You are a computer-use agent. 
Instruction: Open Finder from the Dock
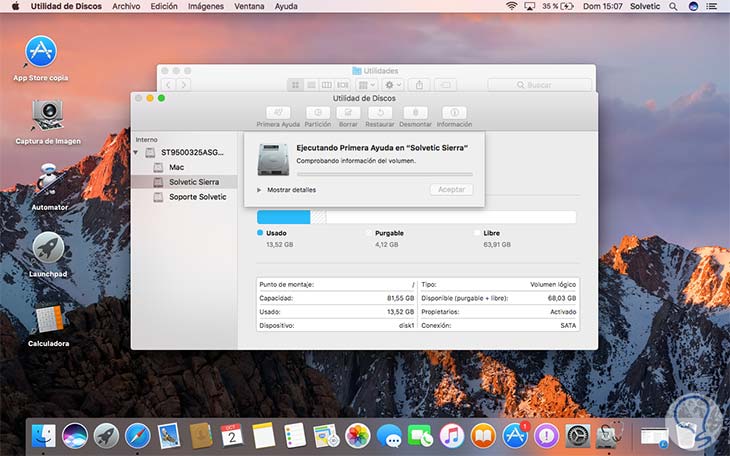[43, 436]
